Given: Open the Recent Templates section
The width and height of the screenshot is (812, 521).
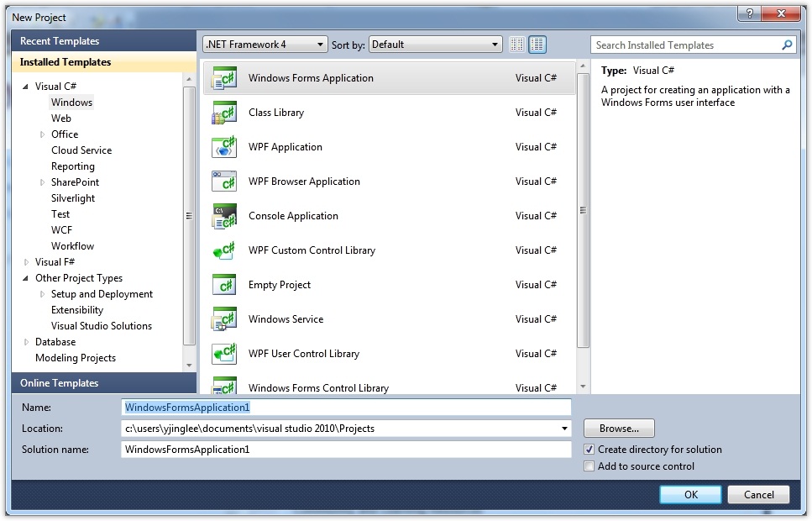Looking at the screenshot, I should click(104, 41).
